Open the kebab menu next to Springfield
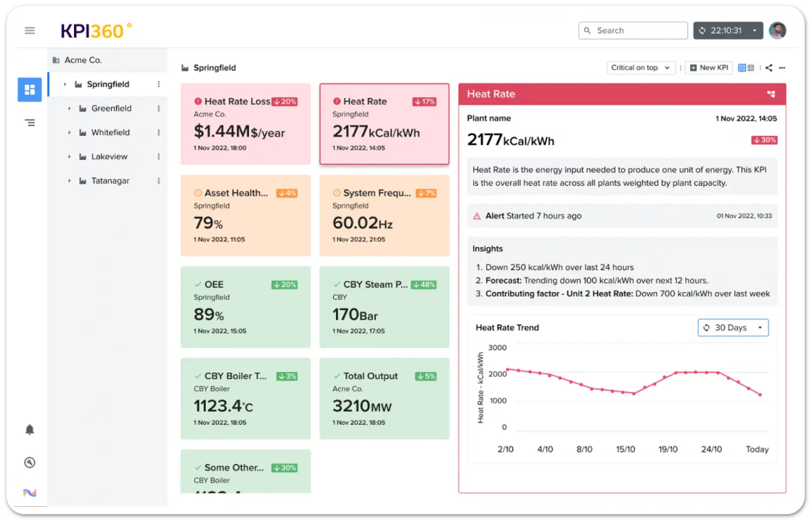The width and height of the screenshot is (812, 520). point(157,84)
